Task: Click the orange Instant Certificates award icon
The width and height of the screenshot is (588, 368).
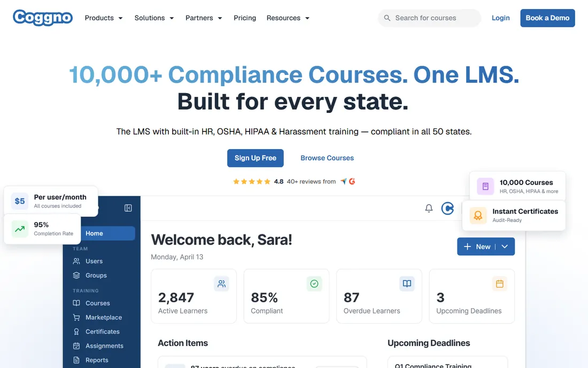Action: (x=478, y=216)
